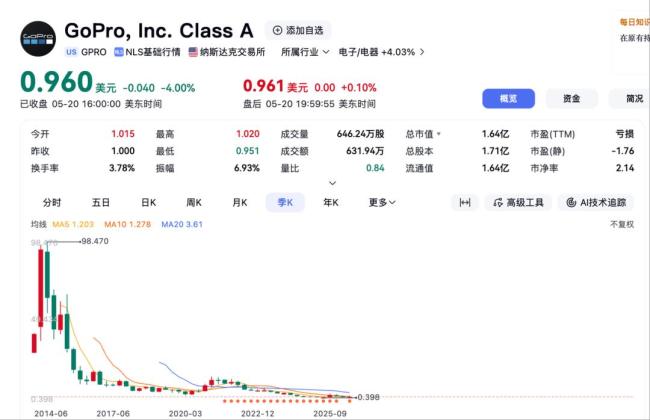650x420 pixels.
Task: Click the NLS基础行情 badge icon
Action: pyautogui.click(x=119, y=52)
